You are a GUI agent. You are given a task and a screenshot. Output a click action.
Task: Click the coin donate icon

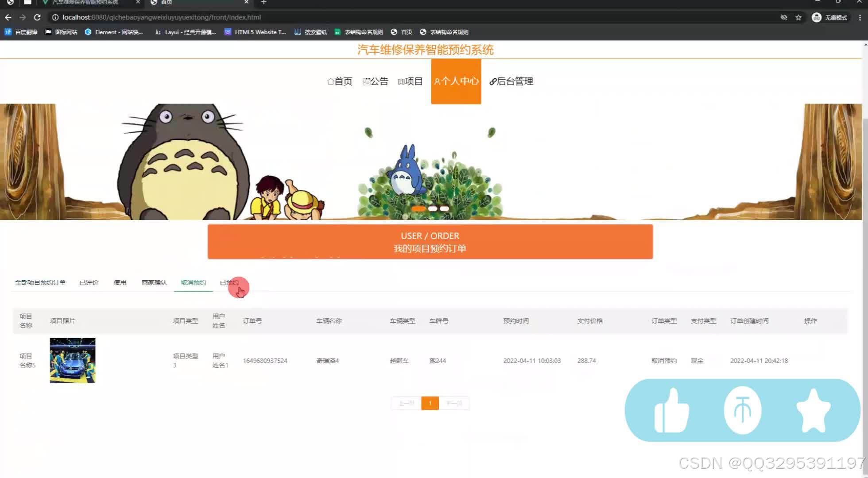[x=743, y=410]
